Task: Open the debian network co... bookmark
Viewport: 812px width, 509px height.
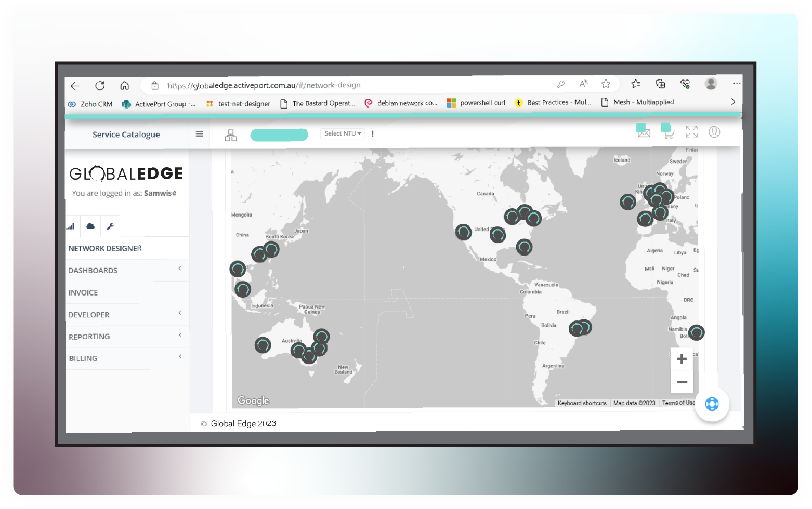Action: coord(401,103)
